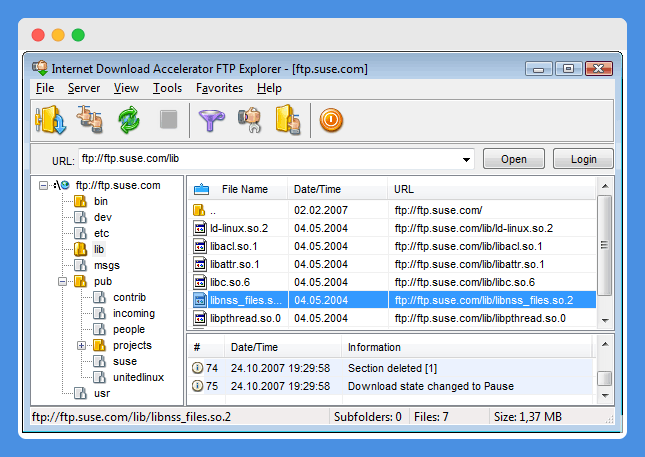Open the purple funnel filter tool
645x457 pixels.
[211, 120]
